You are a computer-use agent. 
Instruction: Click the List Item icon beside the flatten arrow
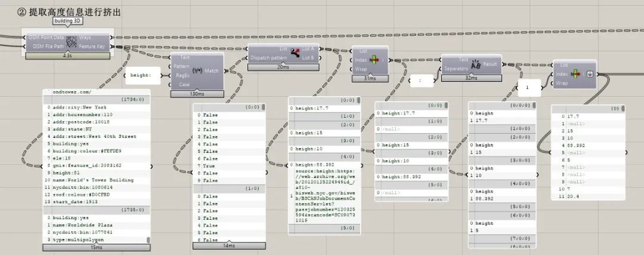(x=575, y=74)
